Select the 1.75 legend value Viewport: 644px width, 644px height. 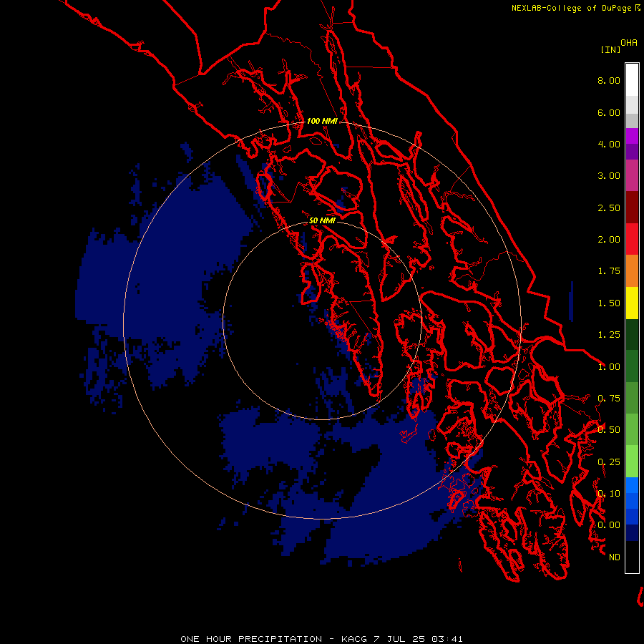[609, 271]
